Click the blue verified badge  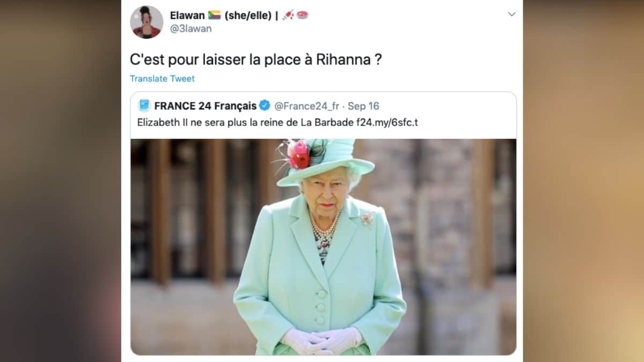point(265,106)
